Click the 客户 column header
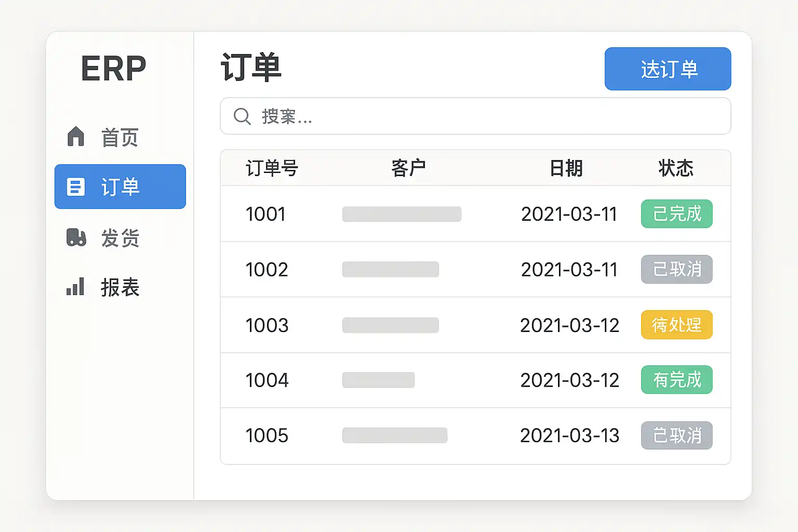The height and width of the screenshot is (532, 798). 408,168
